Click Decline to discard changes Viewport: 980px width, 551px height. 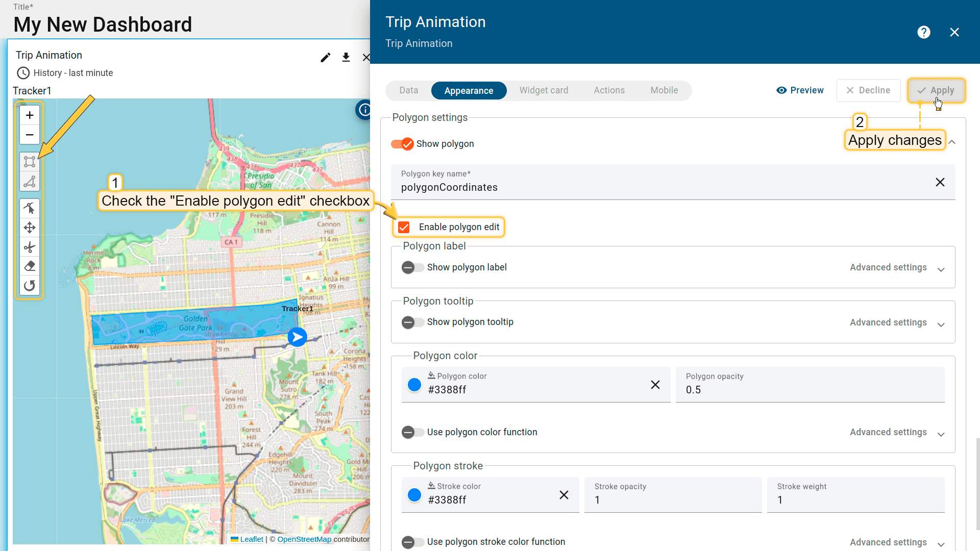pos(868,90)
